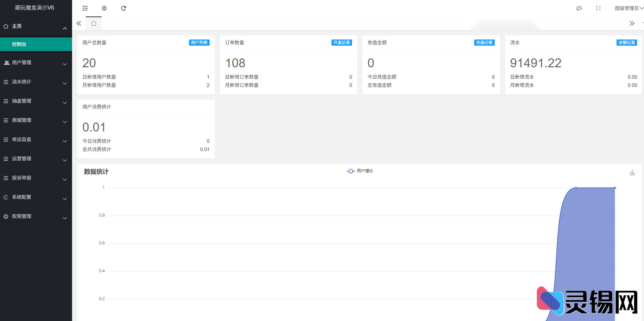Open the theme palette icon

coord(579,8)
